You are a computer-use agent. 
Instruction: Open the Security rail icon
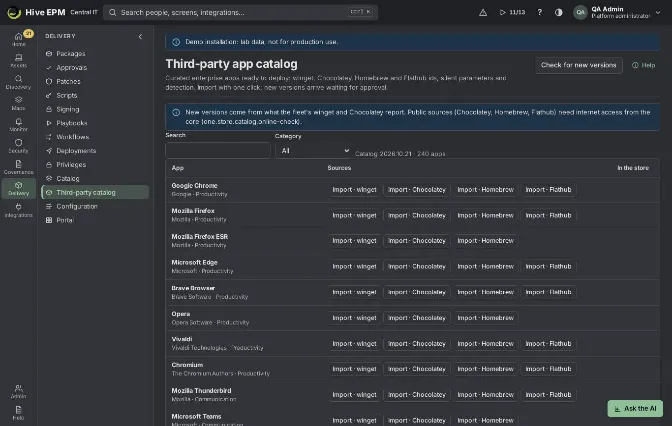pos(18,146)
